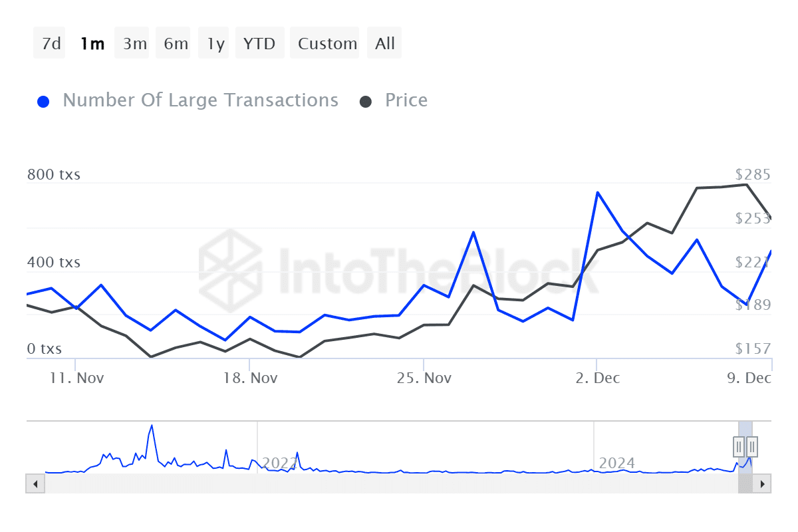The height and width of the screenshot is (532, 798).
Task: Click the dark Price legend dot
Action: click(366, 101)
